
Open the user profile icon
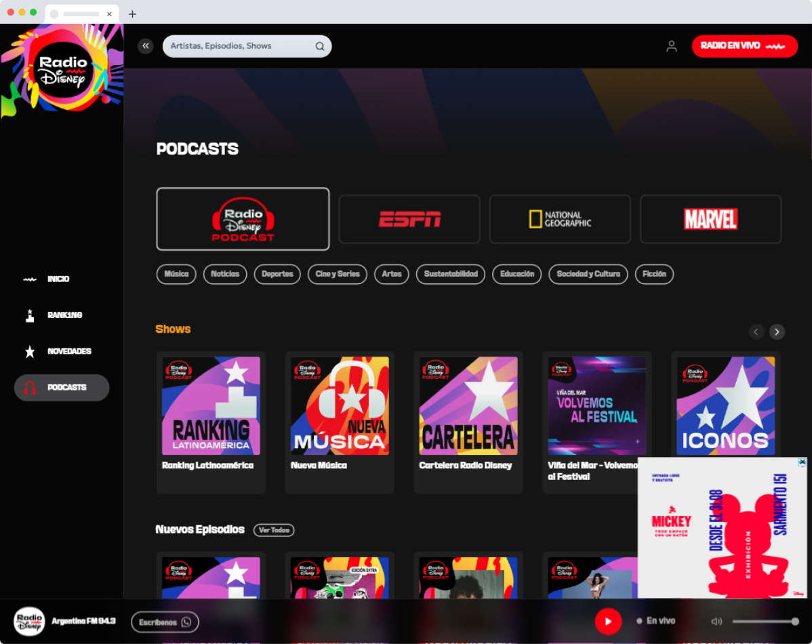tap(671, 46)
